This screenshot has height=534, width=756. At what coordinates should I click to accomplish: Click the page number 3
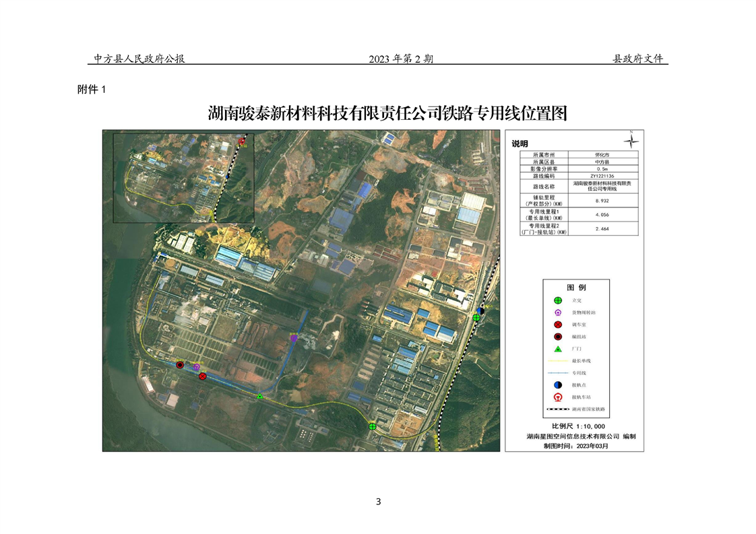379,502
